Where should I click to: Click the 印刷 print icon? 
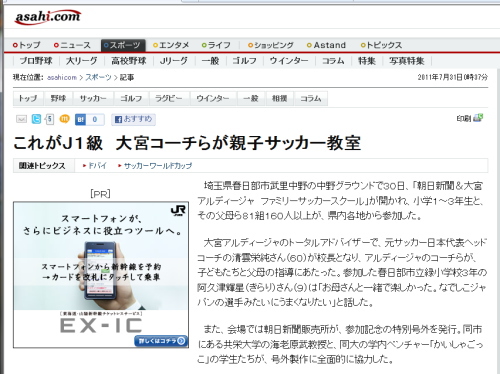click(470, 118)
